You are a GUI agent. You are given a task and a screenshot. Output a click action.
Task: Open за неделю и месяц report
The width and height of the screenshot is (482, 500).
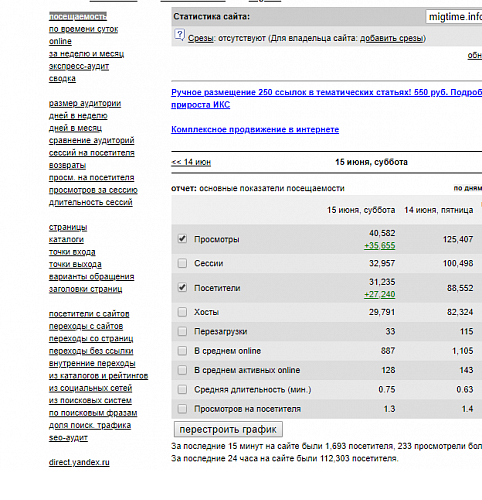86,54
